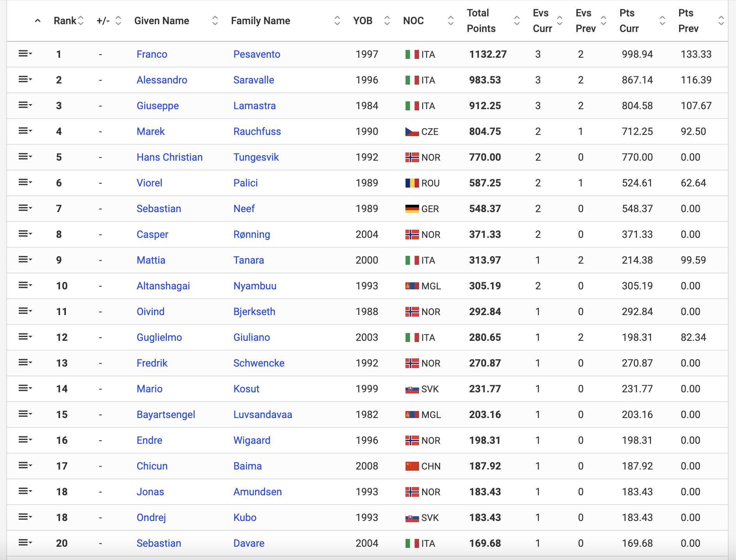Open the Saravalle family name link

tap(253, 80)
